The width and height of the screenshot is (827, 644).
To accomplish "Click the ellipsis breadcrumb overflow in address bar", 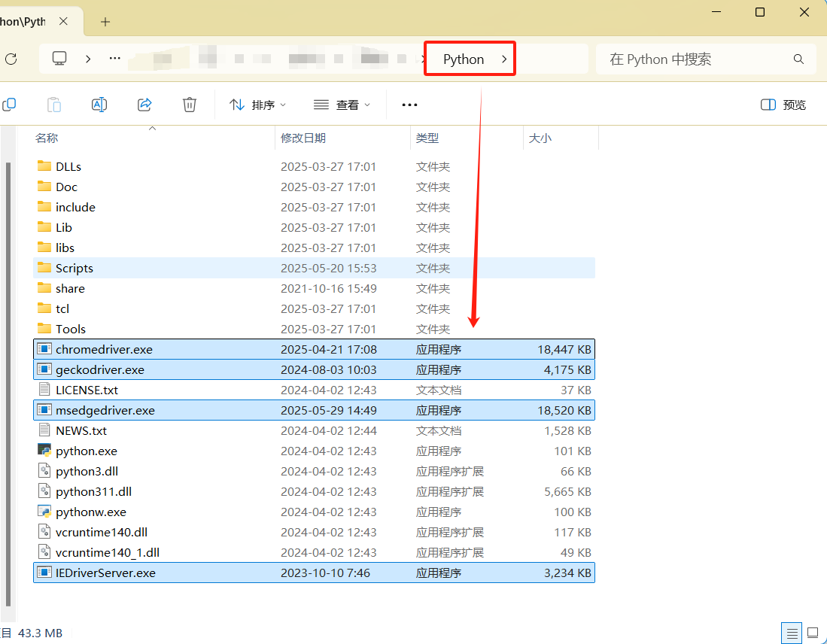I will pos(115,59).
